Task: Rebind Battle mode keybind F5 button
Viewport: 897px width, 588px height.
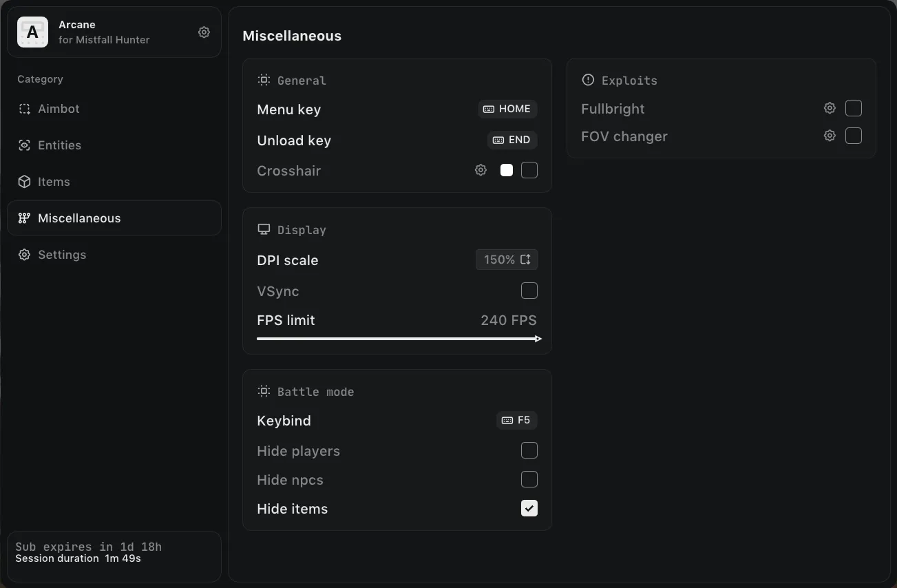Action: point(517,420)
